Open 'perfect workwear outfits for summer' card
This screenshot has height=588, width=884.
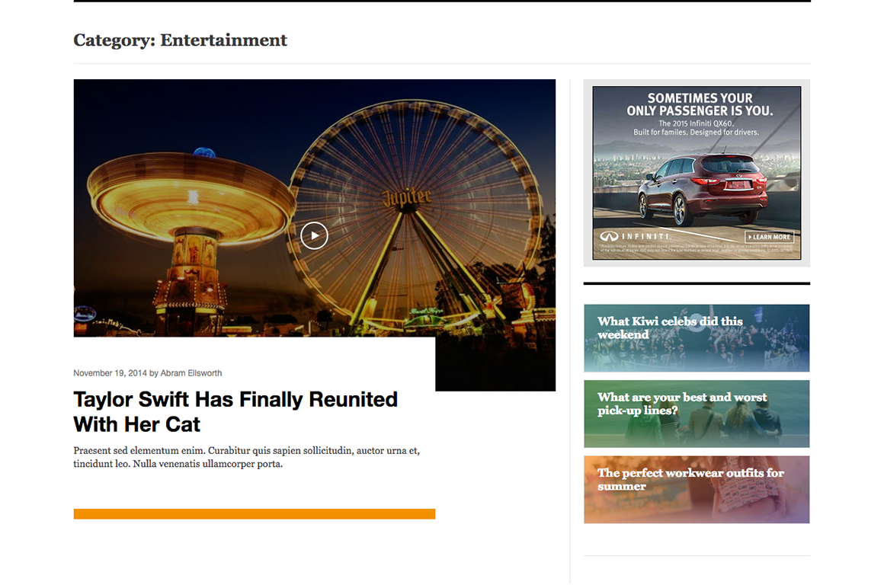(x=697, y=490)
